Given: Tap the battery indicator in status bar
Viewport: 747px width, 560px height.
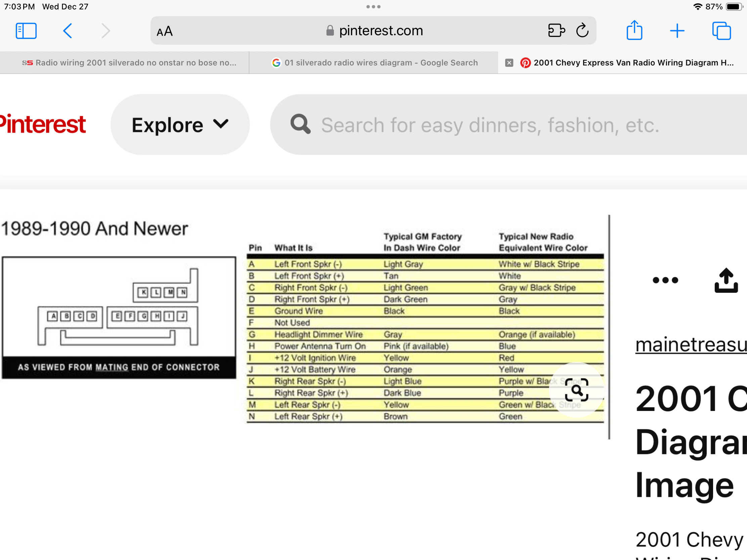Looking at the screenshot, I should [x=734, y=7].
